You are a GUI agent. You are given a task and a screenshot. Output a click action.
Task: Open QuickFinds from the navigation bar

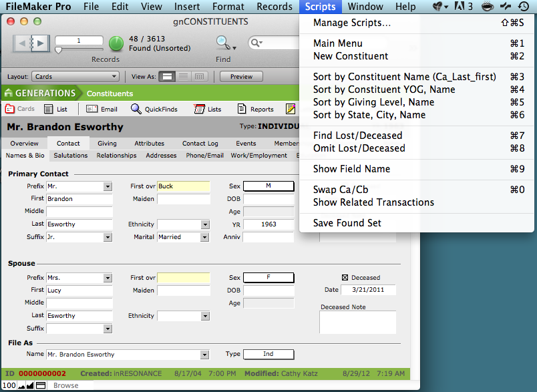(x=153, y=110)
